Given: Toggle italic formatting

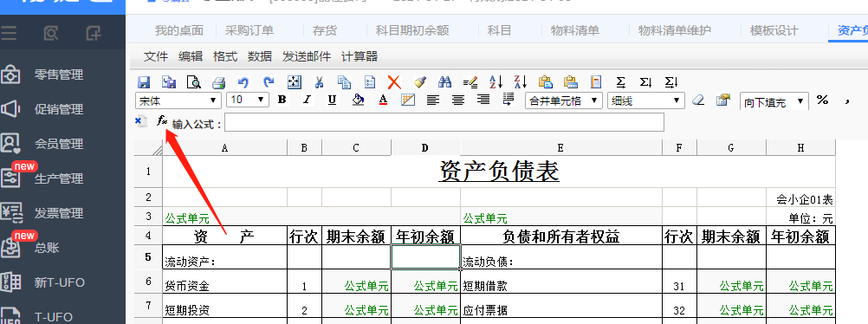Looking at the screenshot, I should tap(308, 100).
